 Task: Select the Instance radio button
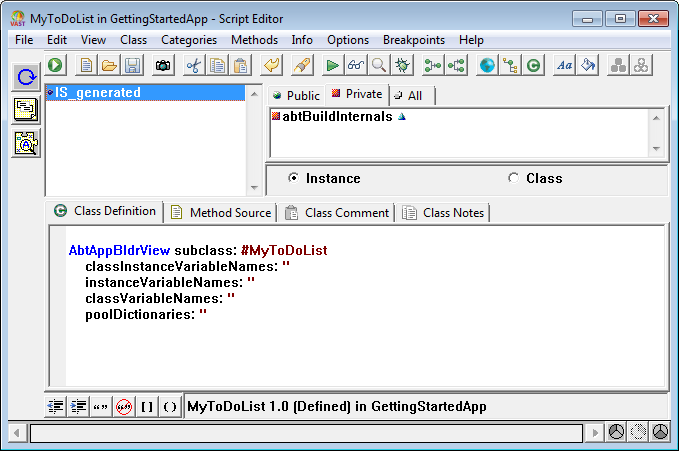coord(293,178)
